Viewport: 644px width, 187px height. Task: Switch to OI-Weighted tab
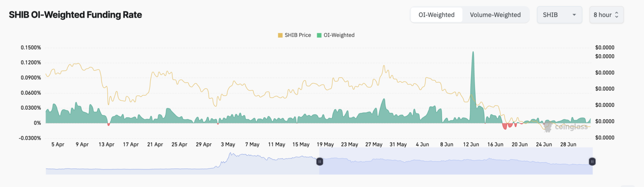pyautogui.click(x=436, y=15)
